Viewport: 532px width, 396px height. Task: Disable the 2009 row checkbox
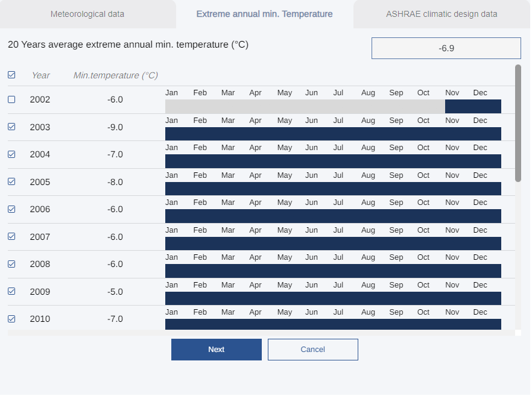point(11,291)
